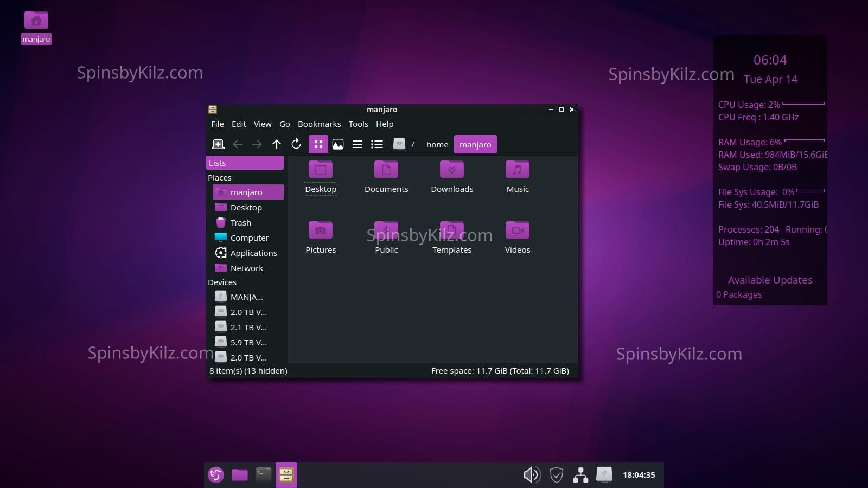
Task: Click the manjaro path button
Action: [475, 145]
